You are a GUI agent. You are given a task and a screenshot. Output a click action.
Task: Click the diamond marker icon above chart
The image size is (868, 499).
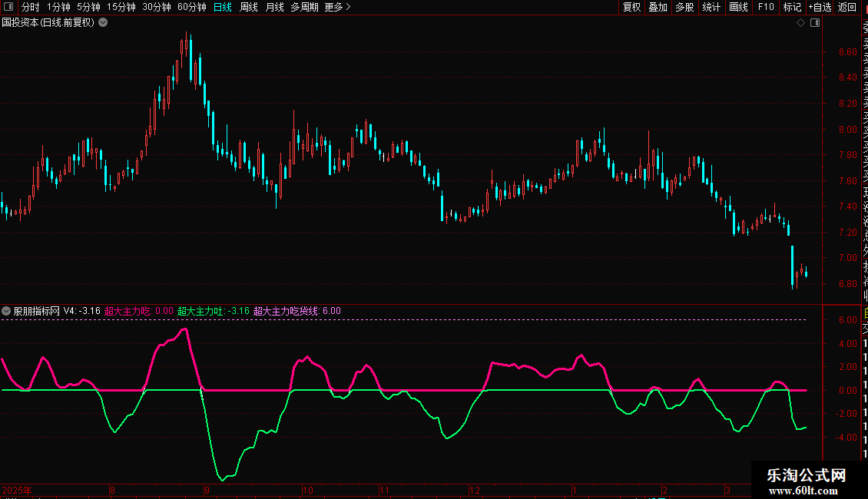pos(800,23)
